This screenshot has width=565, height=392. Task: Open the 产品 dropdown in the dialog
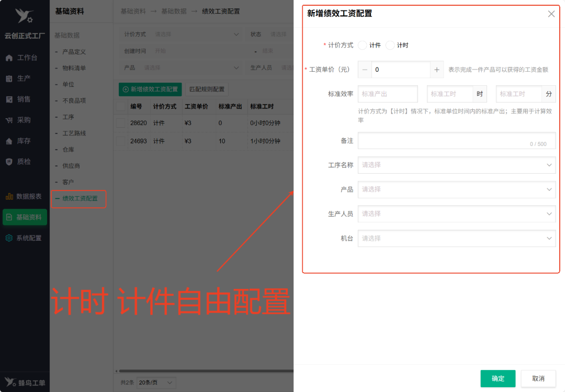[457, 189]
